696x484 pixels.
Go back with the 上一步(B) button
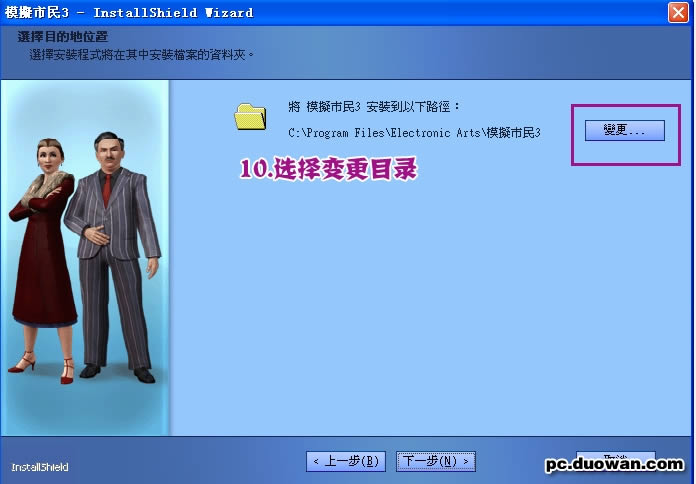pos(346,461)
